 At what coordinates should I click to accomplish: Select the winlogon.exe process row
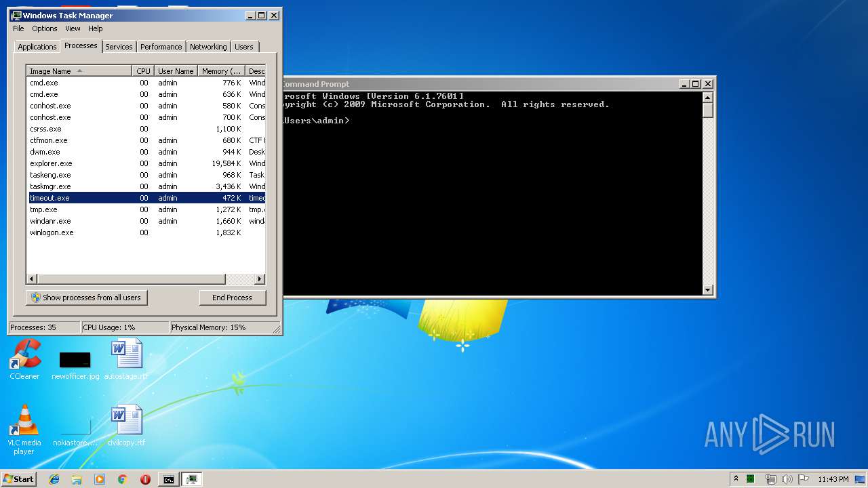tap(146, 232)
